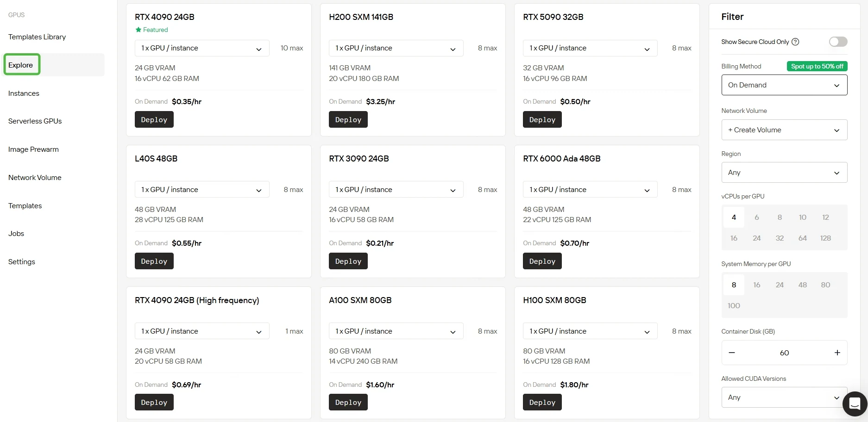The width and height of the screenshot is (868, 422).
Task: Click the L40S 48GB card title
Action: pos(156,159)
